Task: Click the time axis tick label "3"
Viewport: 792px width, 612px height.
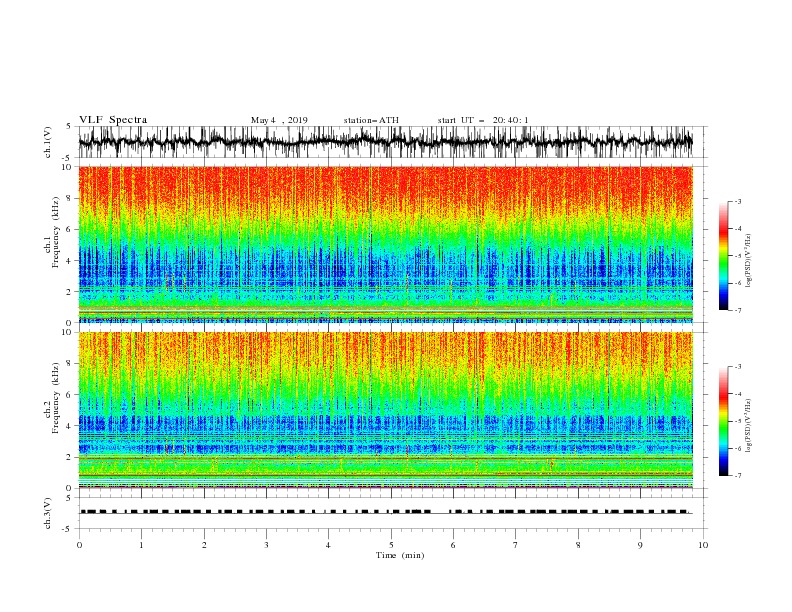Action: 266,545
